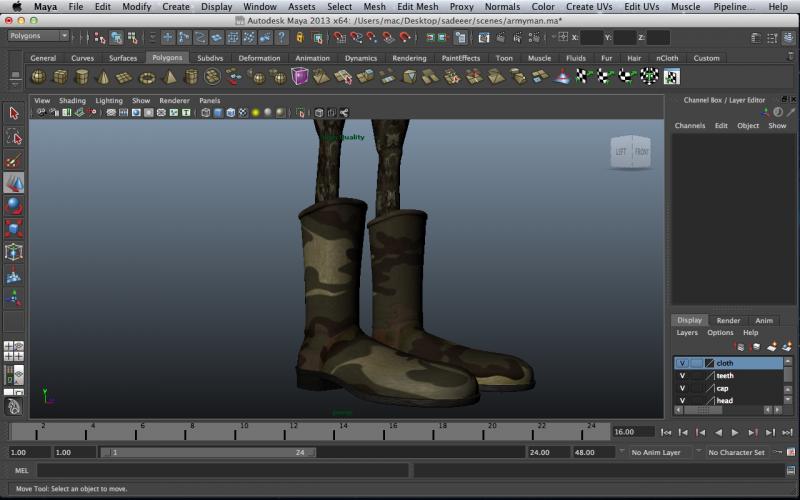Select the arrow Select tool in the toolbox
The width and height of the screenshot is (800, 500).
tap(14, 114)
